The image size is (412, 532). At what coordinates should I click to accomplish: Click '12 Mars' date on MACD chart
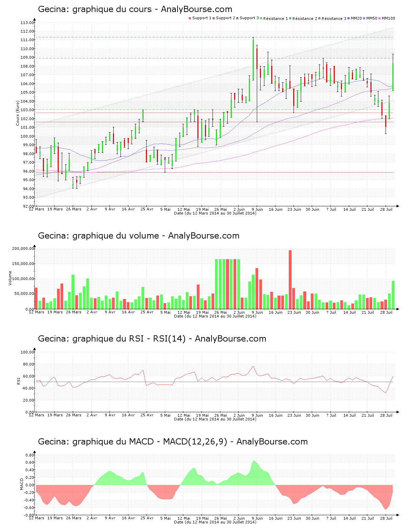tap(36, 518)
